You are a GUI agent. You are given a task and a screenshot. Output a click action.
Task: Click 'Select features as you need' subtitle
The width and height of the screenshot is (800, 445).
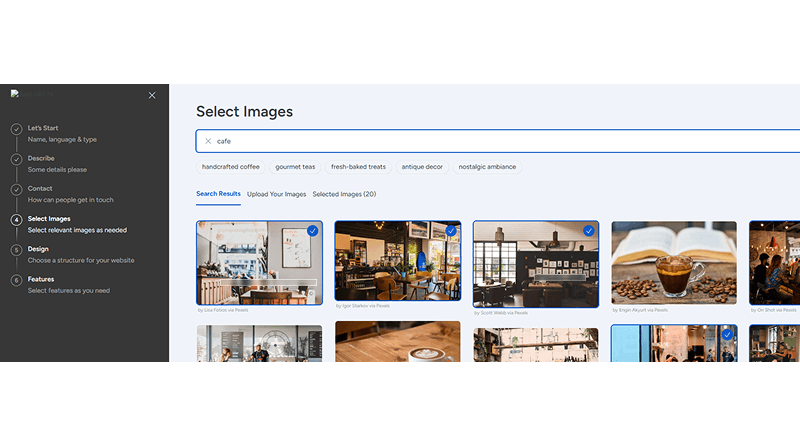click(69, 291)
